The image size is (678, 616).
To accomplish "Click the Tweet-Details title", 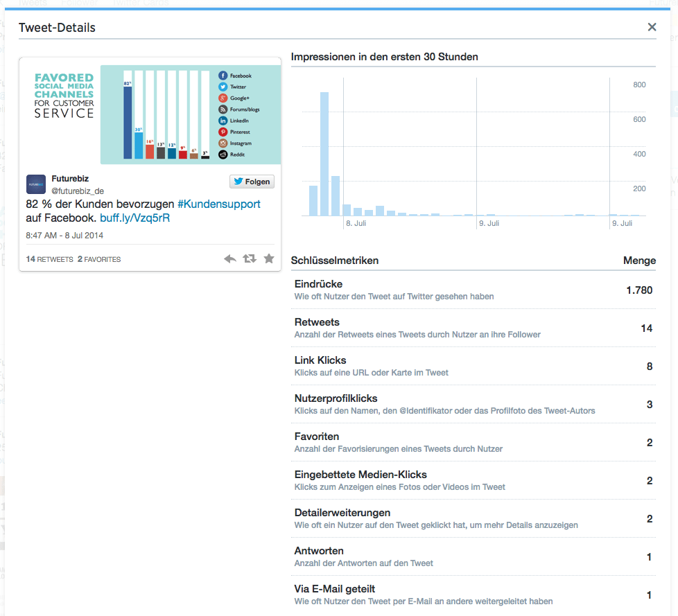I will click(x=57, y=28).
